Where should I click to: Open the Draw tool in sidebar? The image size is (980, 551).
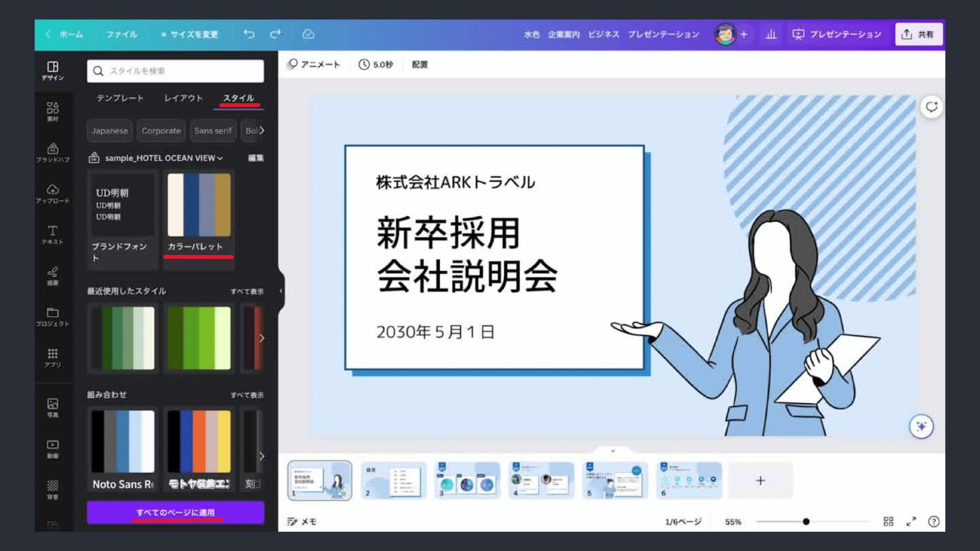(x=52, y=276)
